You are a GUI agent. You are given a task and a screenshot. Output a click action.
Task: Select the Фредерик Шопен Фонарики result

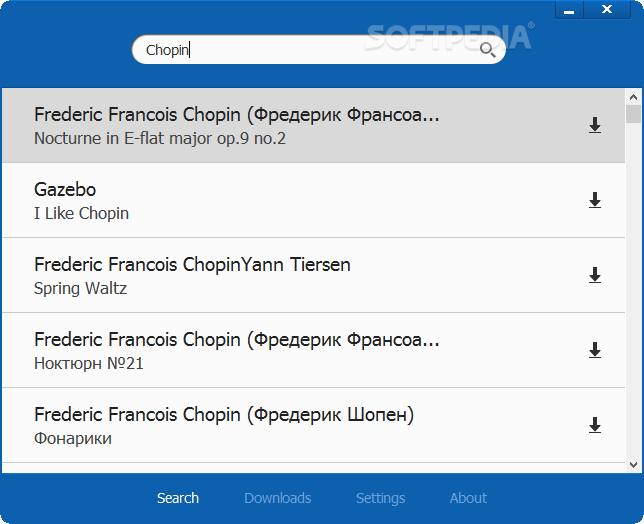click(x=313, y=425)
